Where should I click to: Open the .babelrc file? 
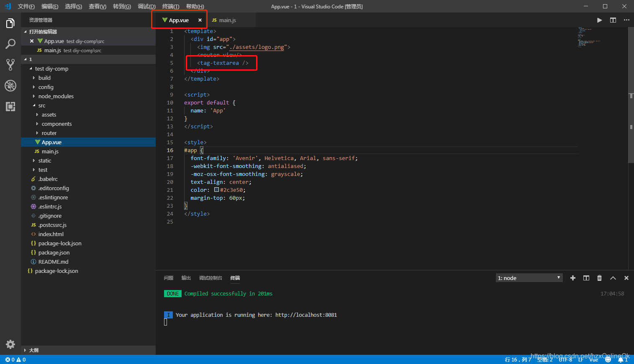pos(88,179)
